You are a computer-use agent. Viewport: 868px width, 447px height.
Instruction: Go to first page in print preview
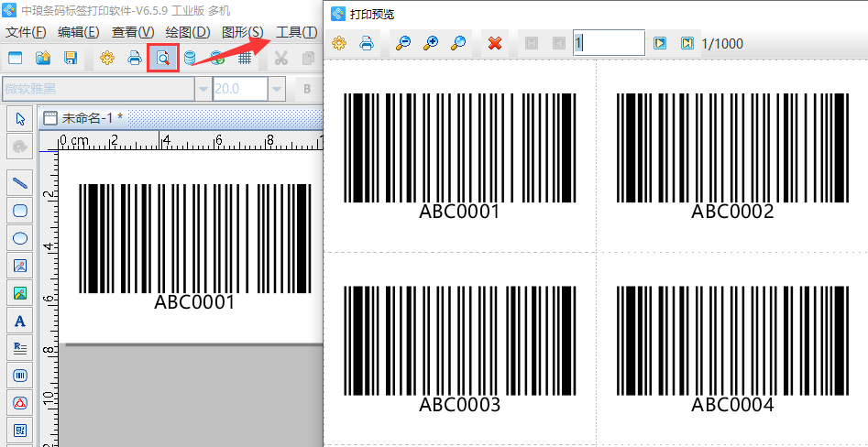pos(532,43)
